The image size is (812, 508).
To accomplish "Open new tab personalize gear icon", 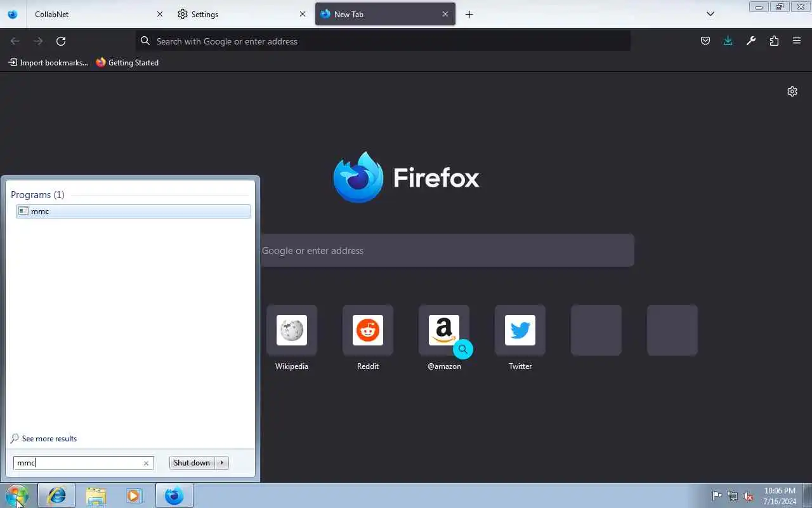I will coord(792,91).
